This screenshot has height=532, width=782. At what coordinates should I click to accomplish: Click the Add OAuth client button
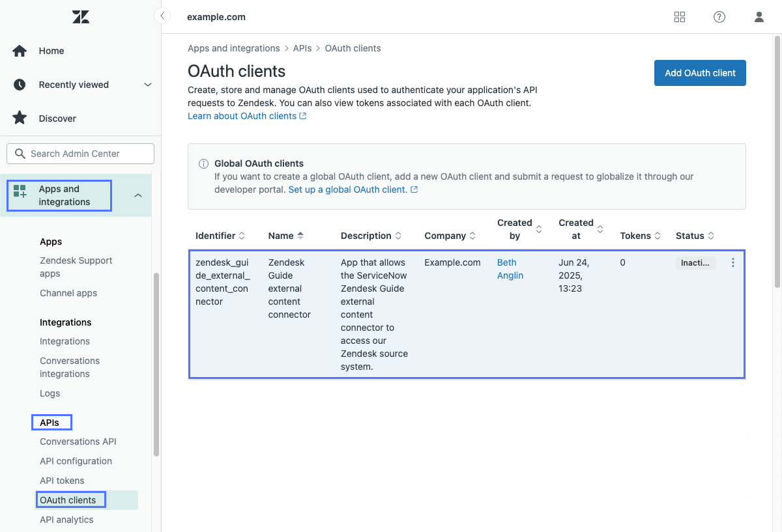click(700, 73)
